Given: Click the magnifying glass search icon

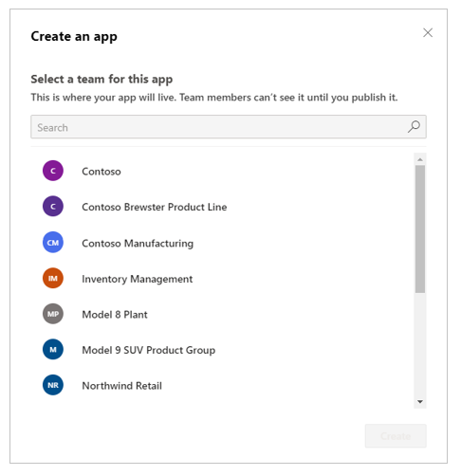Looking at the screenshot, I should point(414,127).
